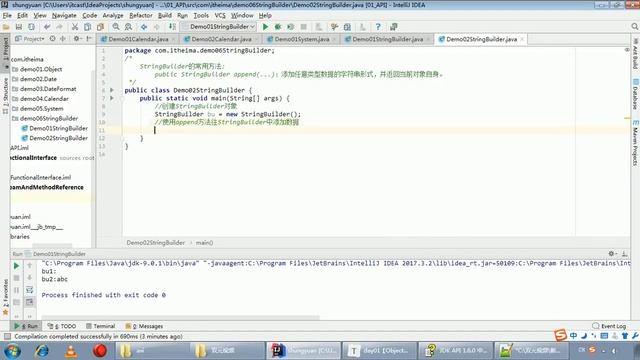640x360 pixels.
Task: Open the Terminal tool window
Action: 100,326
